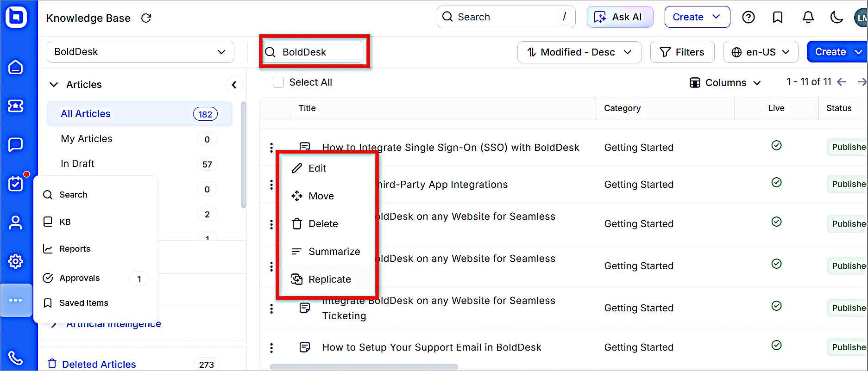Click the More (three dots) sidebar icon
868x371 pixels.
pos(16,300)
